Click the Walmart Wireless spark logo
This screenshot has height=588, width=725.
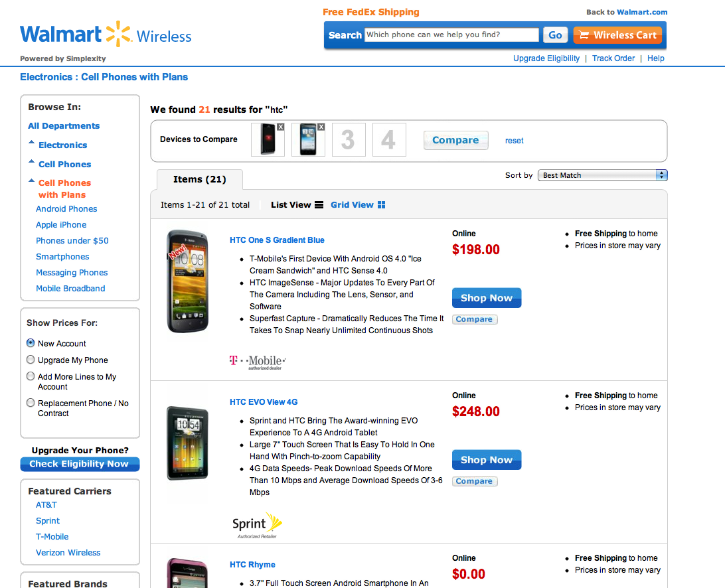tap(119, 34)
